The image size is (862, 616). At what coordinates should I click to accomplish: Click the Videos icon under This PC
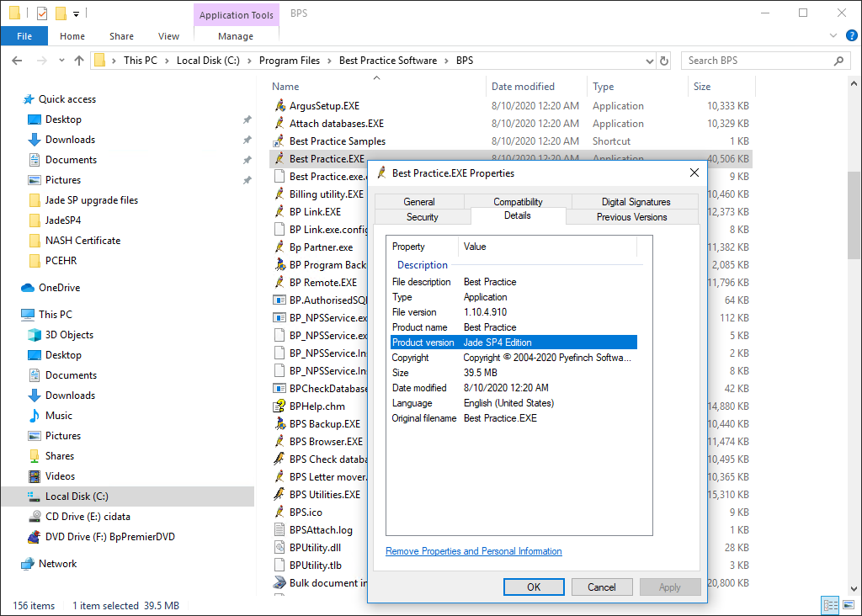pyautogui.click(x=34, y=475)
